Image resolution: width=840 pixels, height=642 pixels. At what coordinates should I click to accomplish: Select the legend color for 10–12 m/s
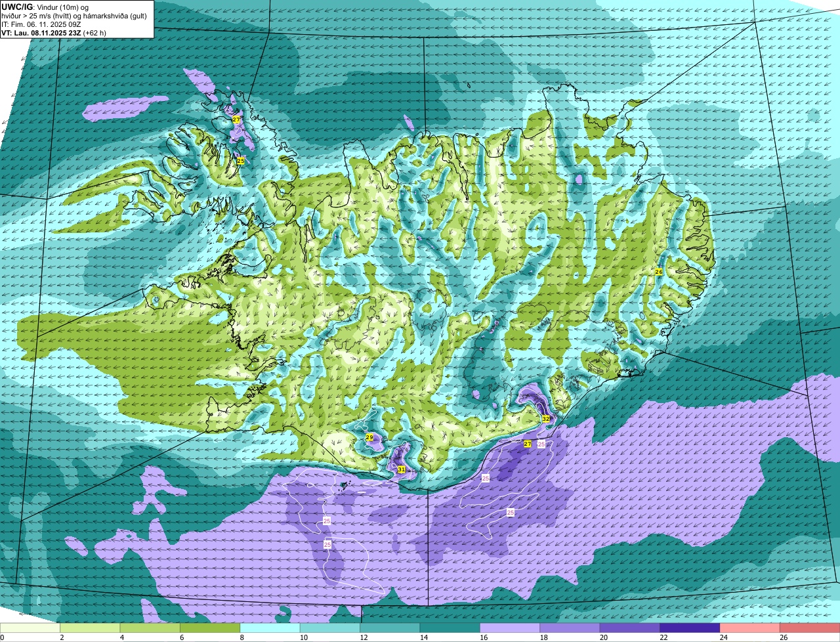[x=330, y=628]
